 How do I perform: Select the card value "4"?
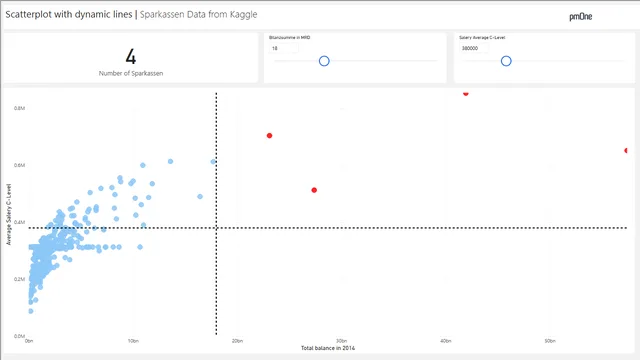[x=131, y=57]
